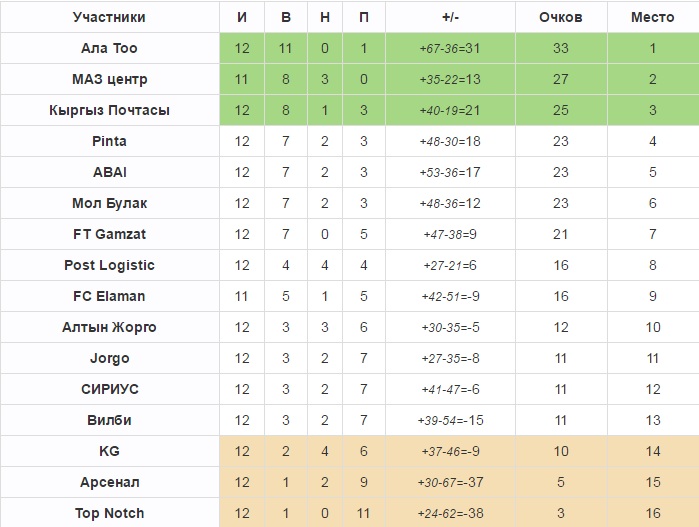Image resolution: width=699 pixels, height=527 pixels.
Task: Click the Pinta team name
Action: [x=109, y=141]
